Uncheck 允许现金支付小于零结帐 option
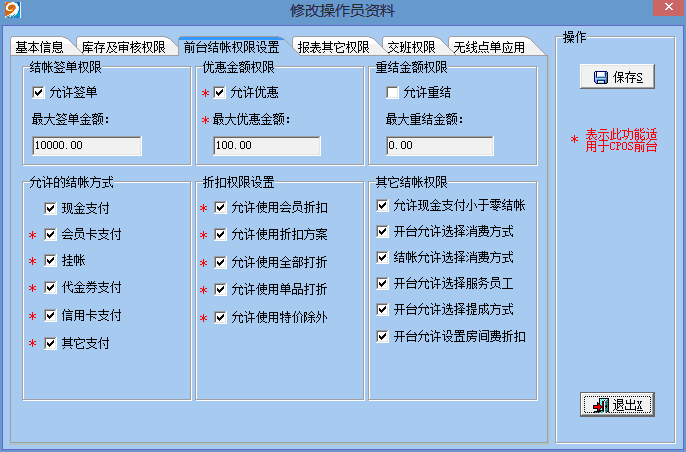Image resolution: width=686 pixels, height=452 pixels. (382, 206)
